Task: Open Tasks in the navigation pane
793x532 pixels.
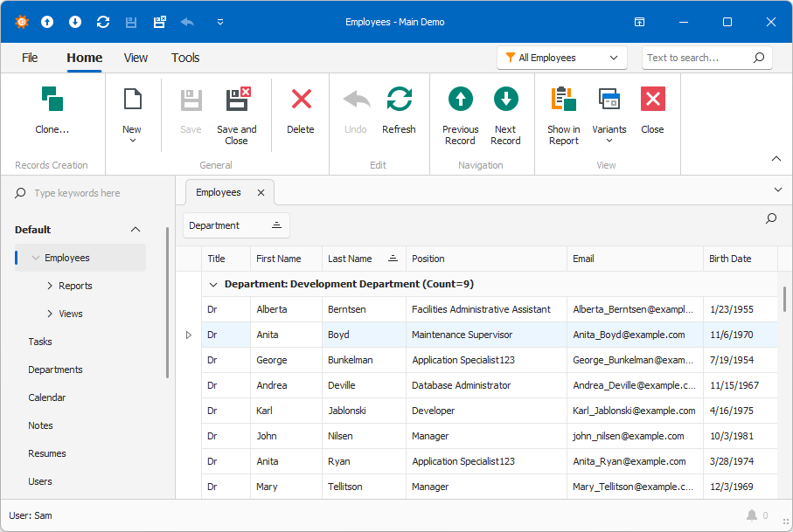Action: pos(40,342)
